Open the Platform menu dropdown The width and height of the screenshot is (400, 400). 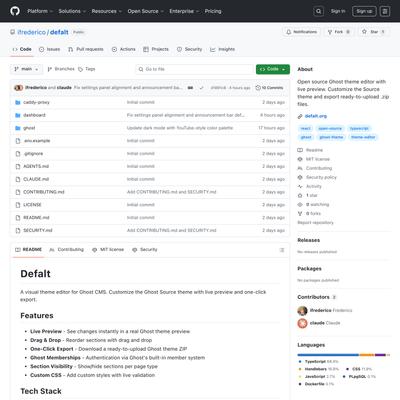(40, 11)
